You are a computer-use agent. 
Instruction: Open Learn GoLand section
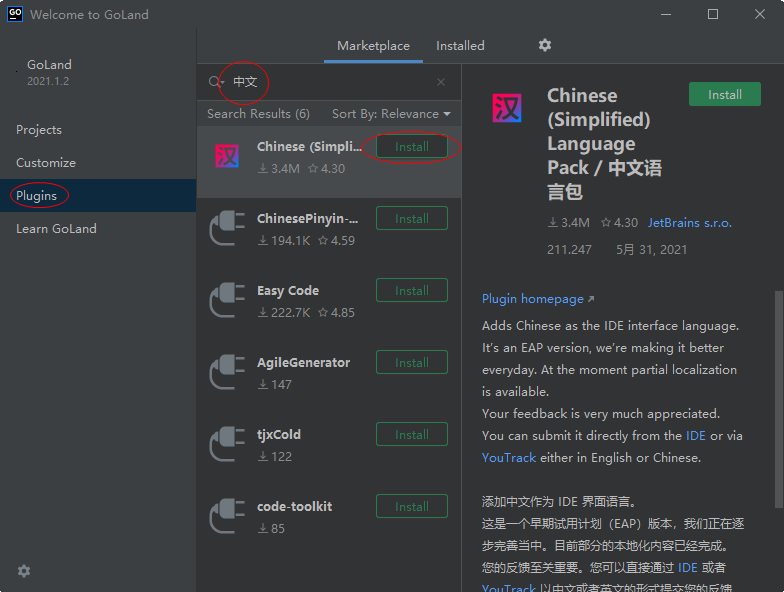[x=56, y=229]
